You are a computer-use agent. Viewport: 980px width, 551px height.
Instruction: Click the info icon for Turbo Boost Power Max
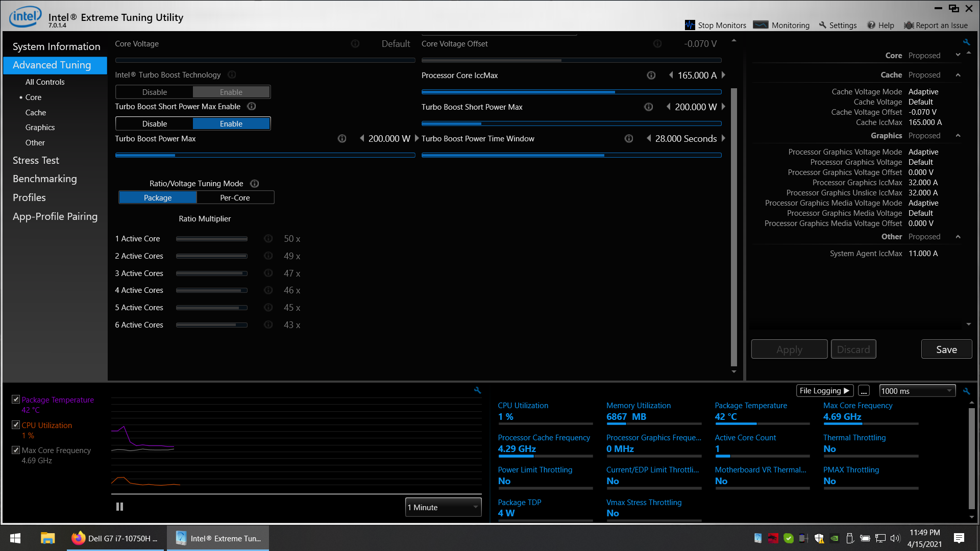click(342, 138)
